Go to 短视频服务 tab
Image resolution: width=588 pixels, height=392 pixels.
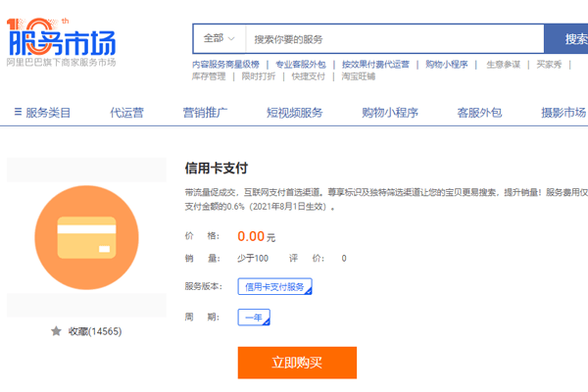tap(294, 113)
